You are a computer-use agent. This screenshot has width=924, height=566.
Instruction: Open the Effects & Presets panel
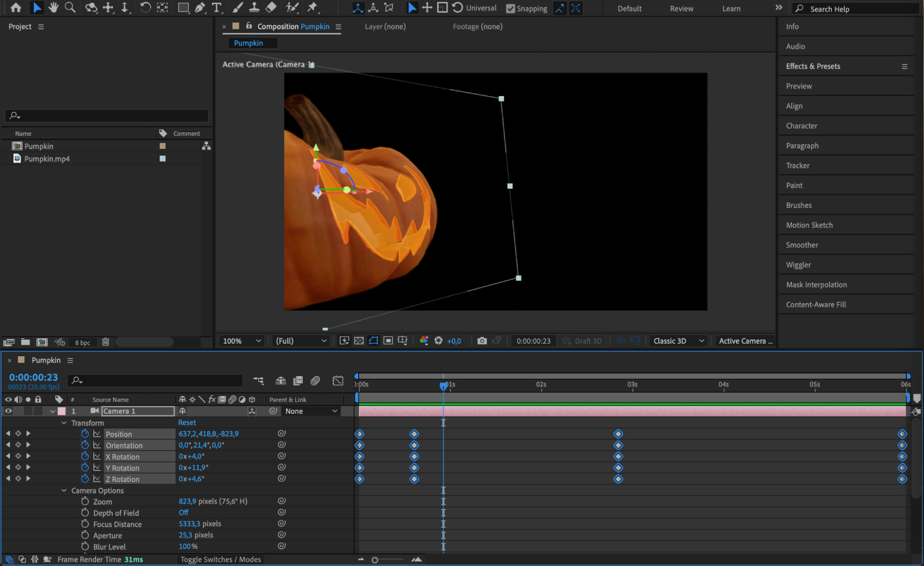click(813, 66)
